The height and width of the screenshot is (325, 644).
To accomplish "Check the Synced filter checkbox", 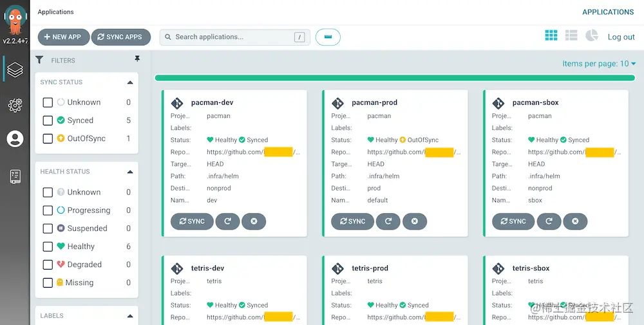I will pos(48,120).
